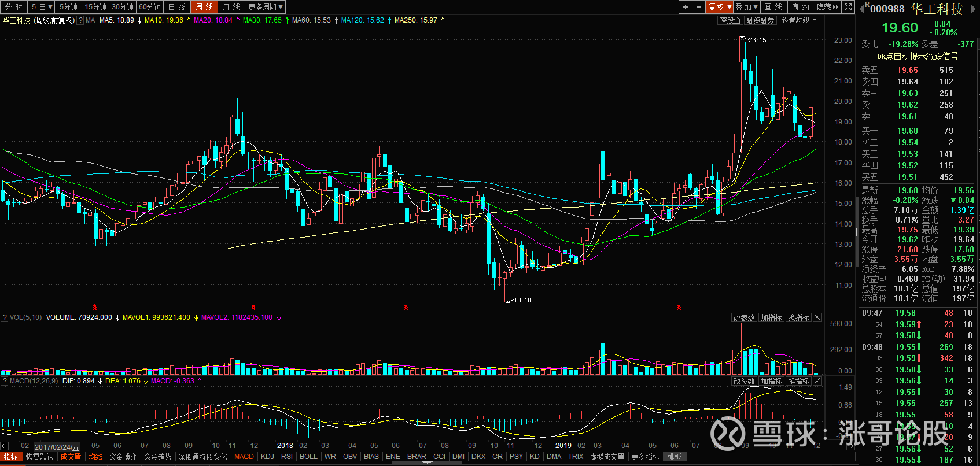Click 换指标 in VOL panel

click(x=798, y=317)
